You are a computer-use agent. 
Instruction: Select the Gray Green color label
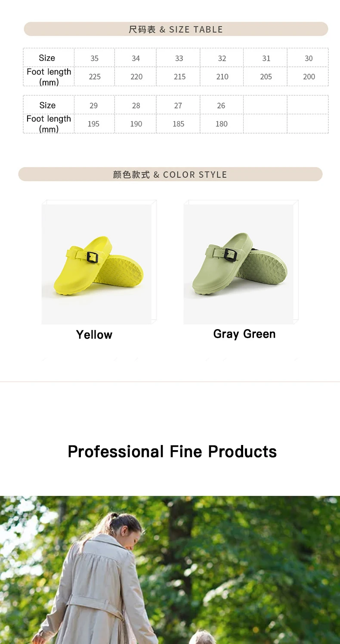click(244, 334)
